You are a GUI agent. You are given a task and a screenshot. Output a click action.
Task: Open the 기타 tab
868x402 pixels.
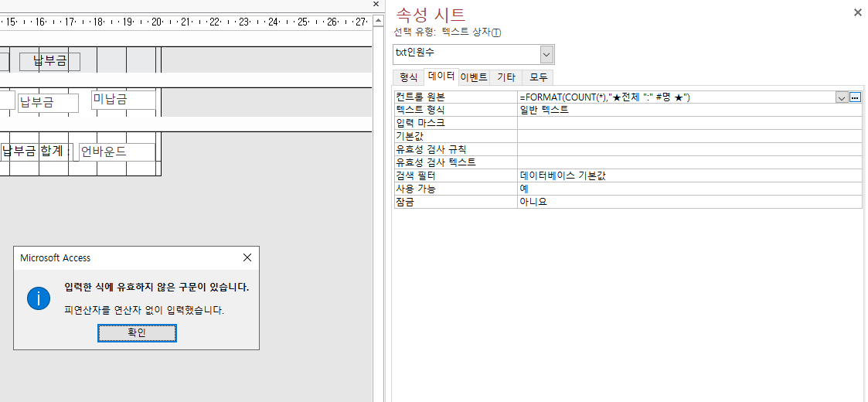click(x=506, y=77)
